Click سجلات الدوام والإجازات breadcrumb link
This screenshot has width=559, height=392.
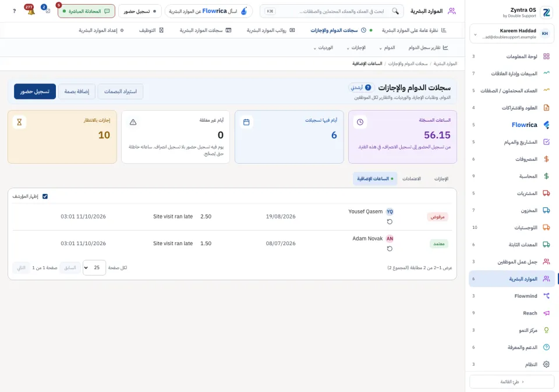point(408,63)
